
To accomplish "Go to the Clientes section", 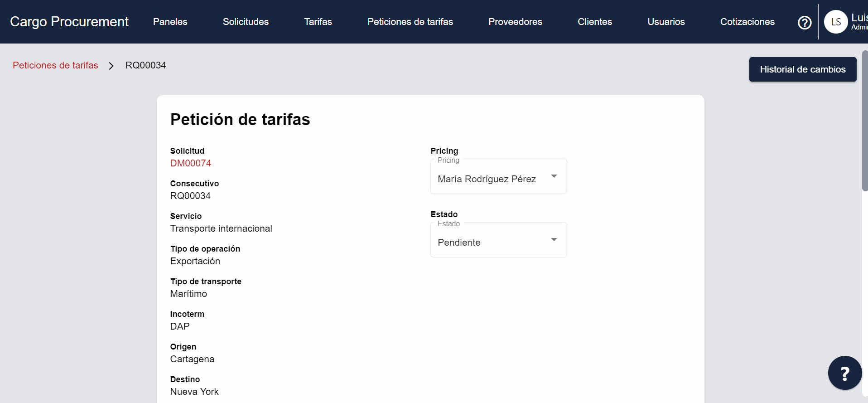I will point(595,22).
